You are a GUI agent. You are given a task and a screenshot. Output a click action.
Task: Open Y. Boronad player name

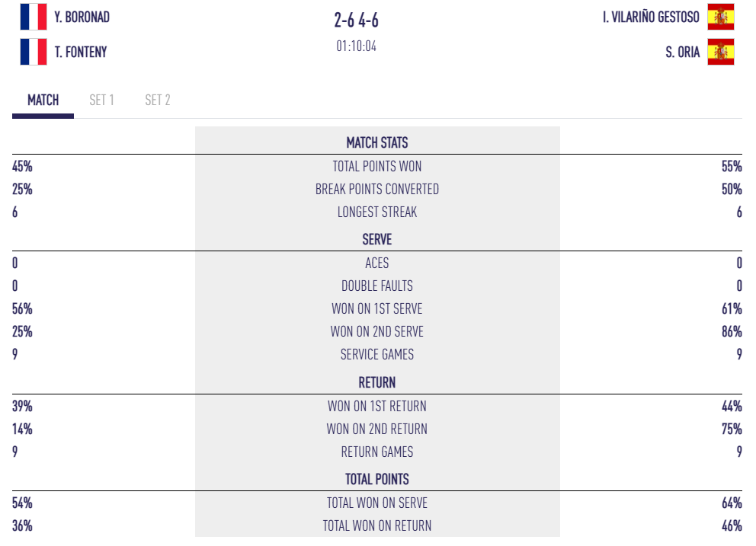tap(82, 17)
